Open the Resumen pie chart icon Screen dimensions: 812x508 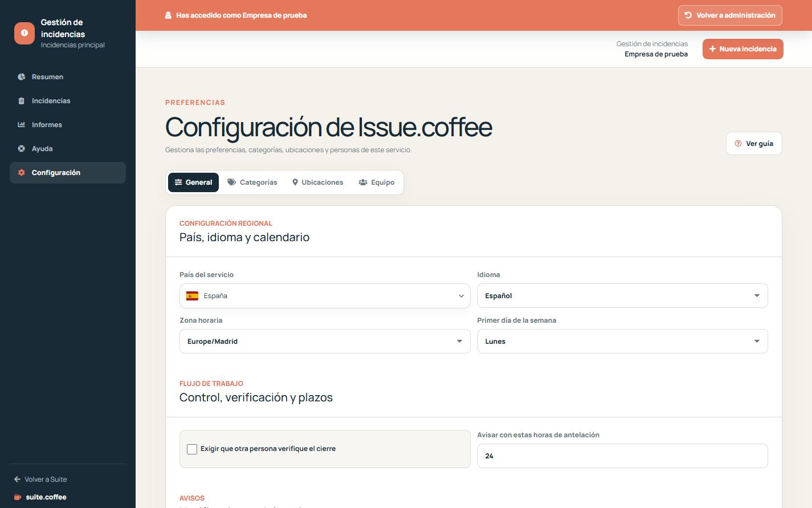point(22,77)
